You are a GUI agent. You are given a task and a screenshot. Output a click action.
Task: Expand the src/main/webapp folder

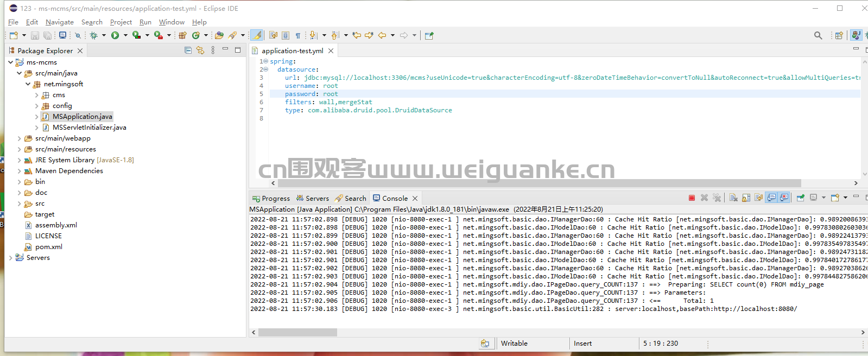coord(20,138)
